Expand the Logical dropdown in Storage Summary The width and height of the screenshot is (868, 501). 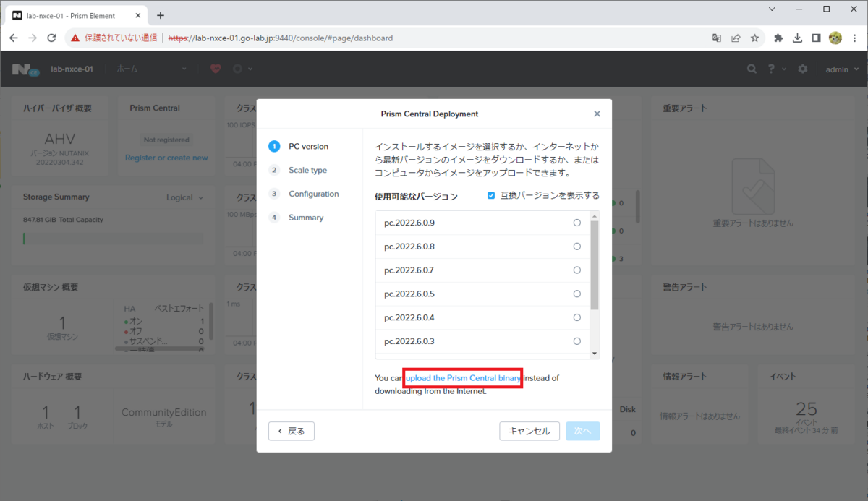[184, 197]
